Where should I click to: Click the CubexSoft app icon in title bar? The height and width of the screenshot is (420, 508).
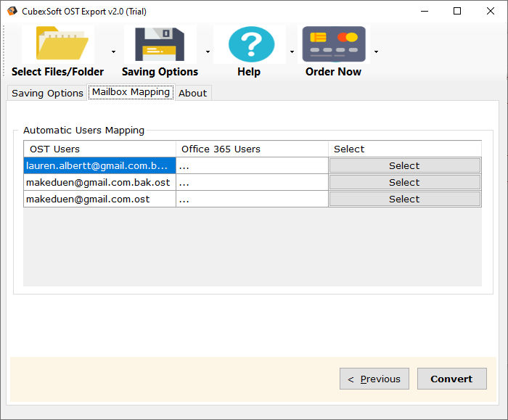click(x=12, y=11)
